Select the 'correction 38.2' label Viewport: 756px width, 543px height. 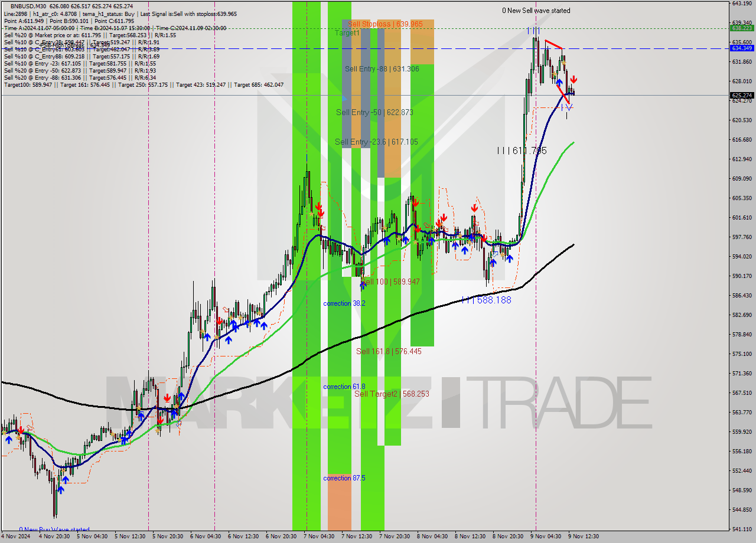tap(344, 303)
